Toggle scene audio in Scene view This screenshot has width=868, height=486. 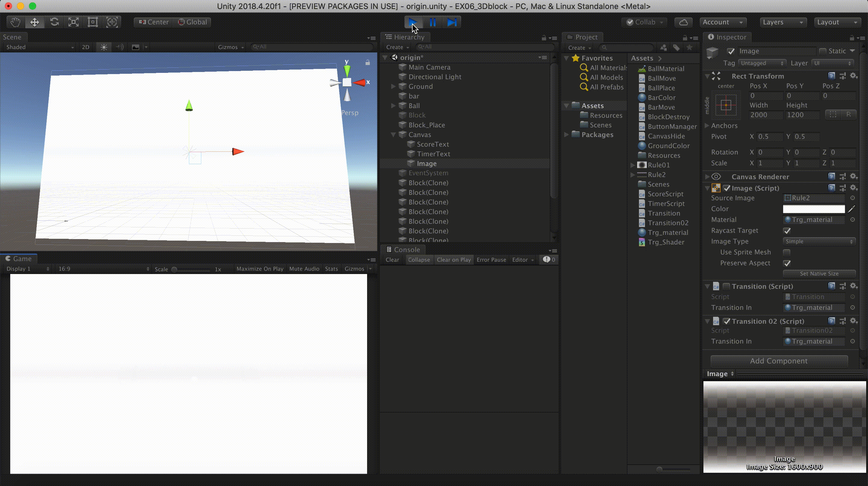[120, 47]
